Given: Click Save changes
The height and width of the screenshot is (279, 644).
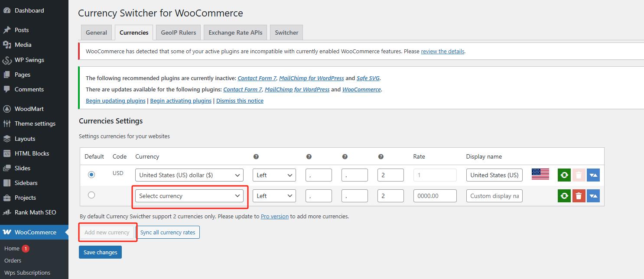Looking at the screenshot, I should pyautogui.click(x=100, y=252).
